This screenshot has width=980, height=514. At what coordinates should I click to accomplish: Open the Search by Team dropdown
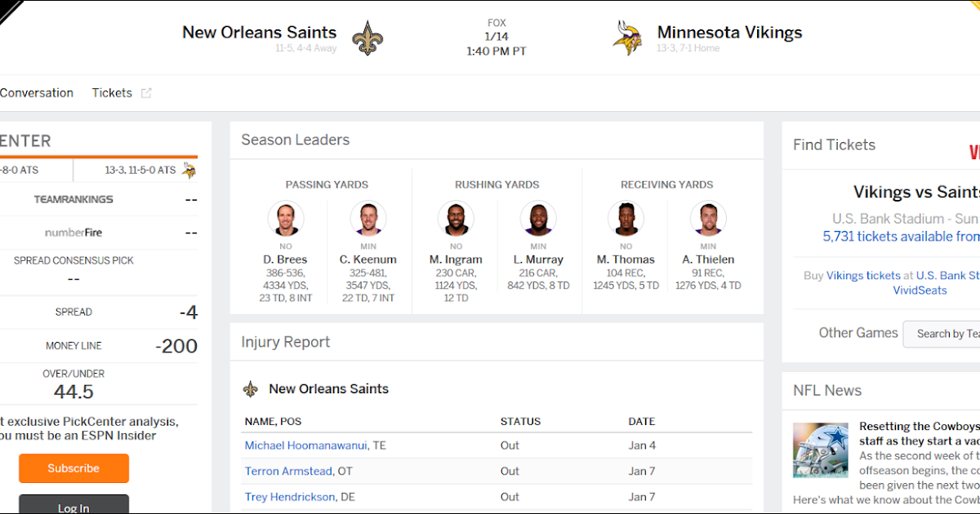[x=943, y=334]
